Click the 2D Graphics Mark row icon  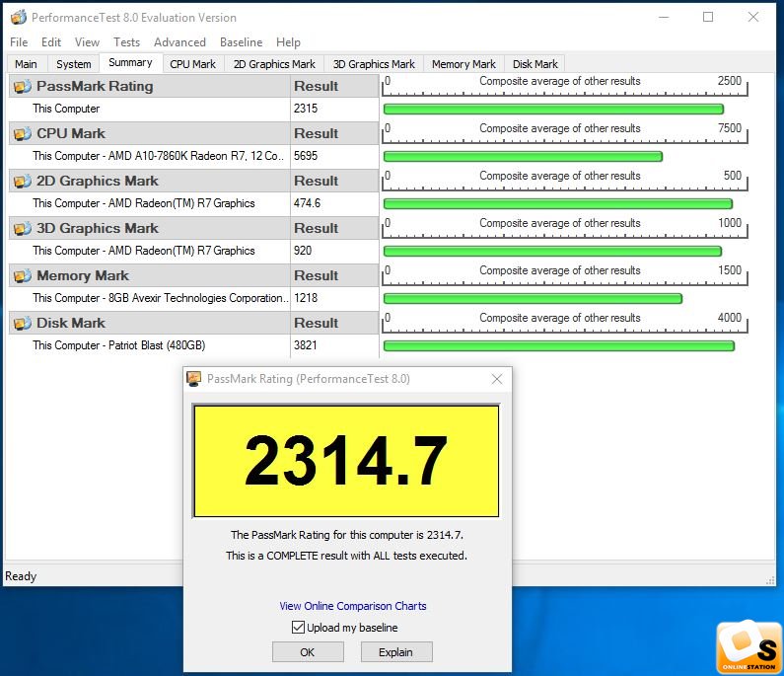(x=22, y=181)
